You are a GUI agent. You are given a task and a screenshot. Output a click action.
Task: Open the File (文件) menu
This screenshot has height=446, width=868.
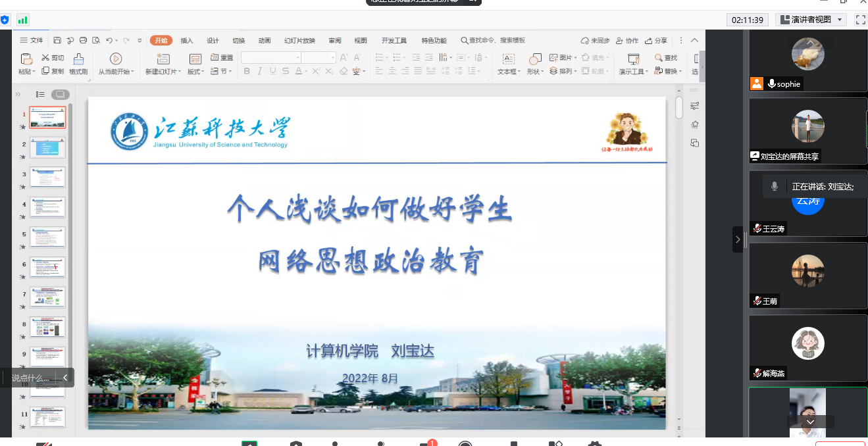pos(32,41)
